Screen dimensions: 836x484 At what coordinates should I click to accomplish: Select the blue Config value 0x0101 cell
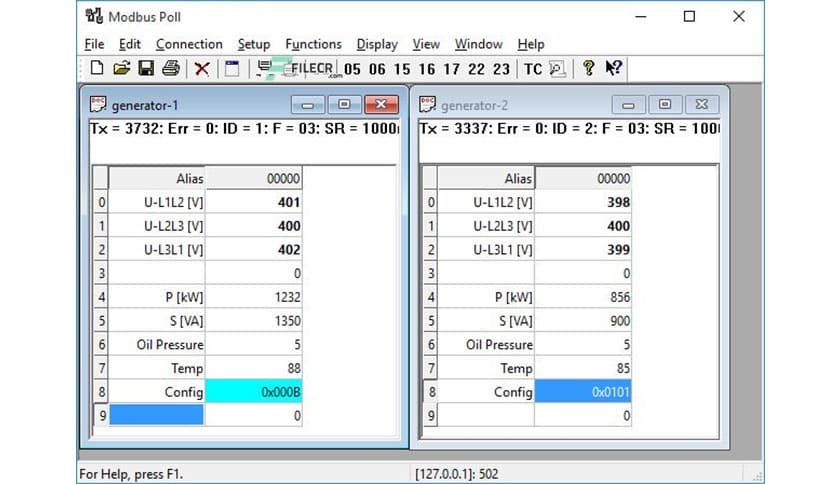584,392
